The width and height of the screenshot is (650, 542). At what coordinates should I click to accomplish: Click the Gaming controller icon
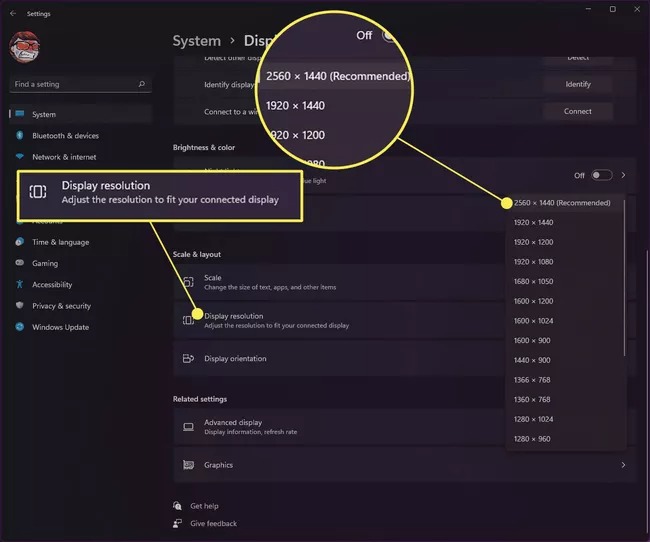[x=19, y=262]
